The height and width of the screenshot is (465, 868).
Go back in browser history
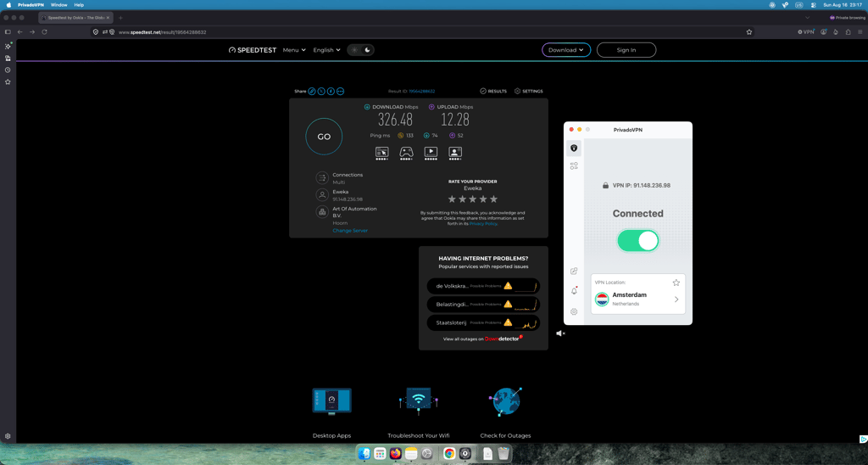point(20,32)
